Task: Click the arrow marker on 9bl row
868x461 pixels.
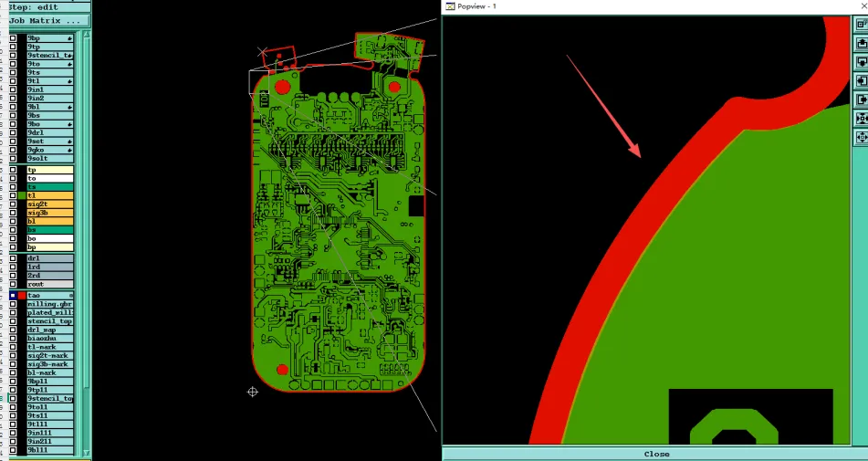Action: pyautogui.click(x=69, y=107)
